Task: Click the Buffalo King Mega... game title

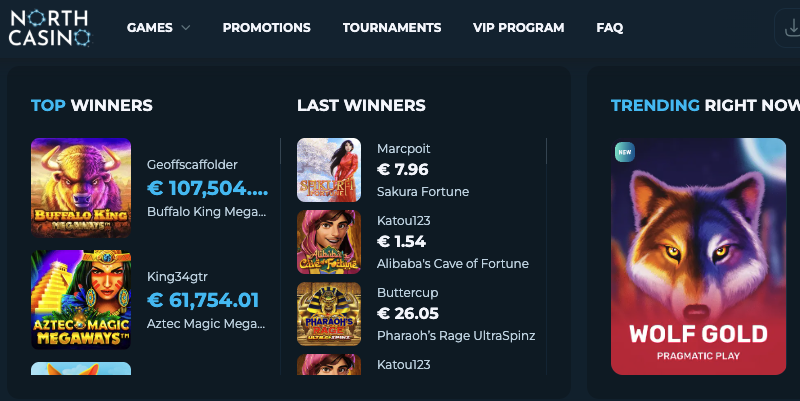Action: (207, 212)
